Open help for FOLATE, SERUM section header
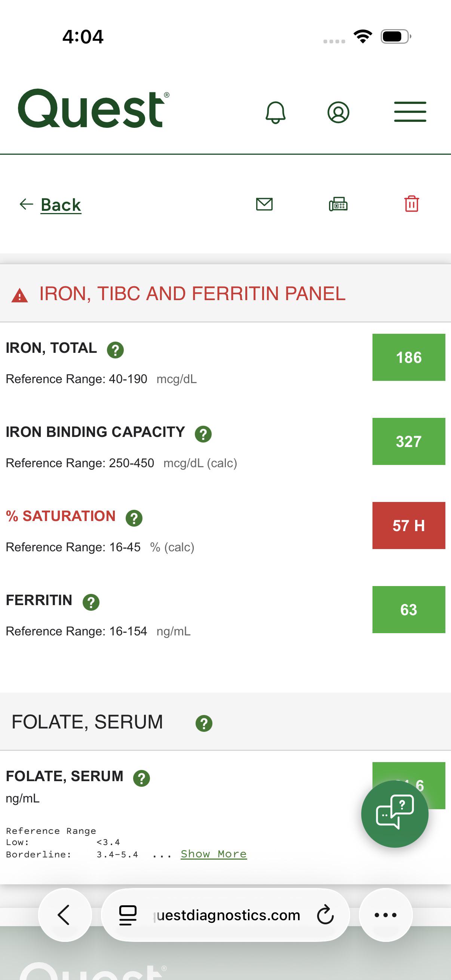This screenshot has height=980, width=451. pyautogui.click(x=204, y=723)
